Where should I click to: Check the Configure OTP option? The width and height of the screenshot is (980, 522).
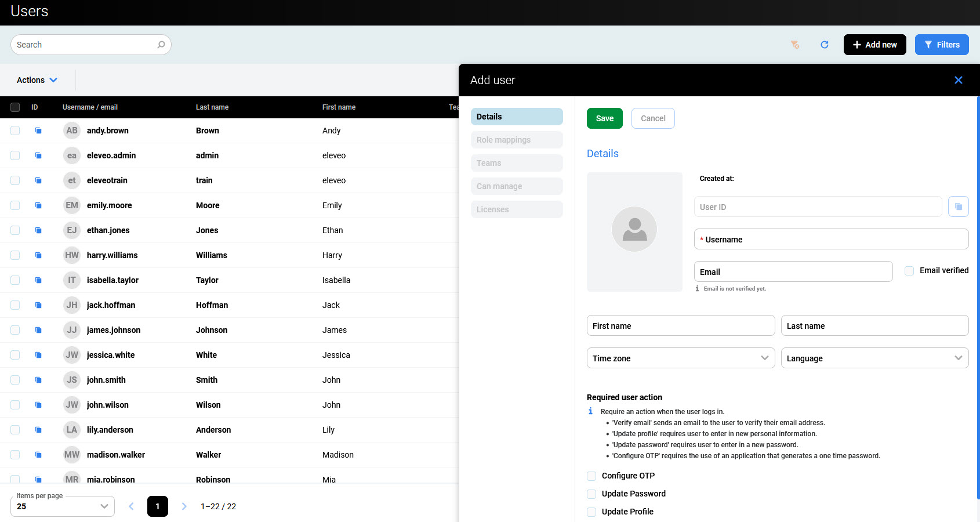tap(591, 476)
